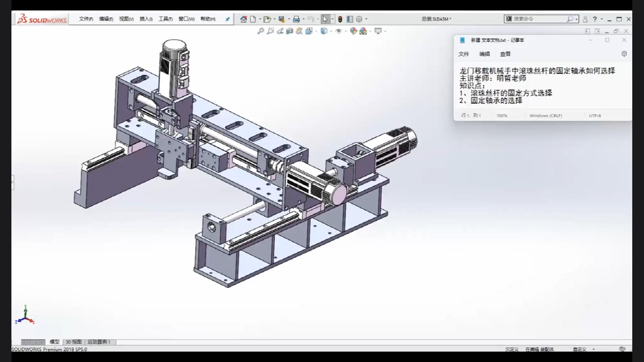Expand the Display Style dropdown arrow
The width and height of the screenshot is (644, 362).
pyautogui.click(x=331, y=31)
